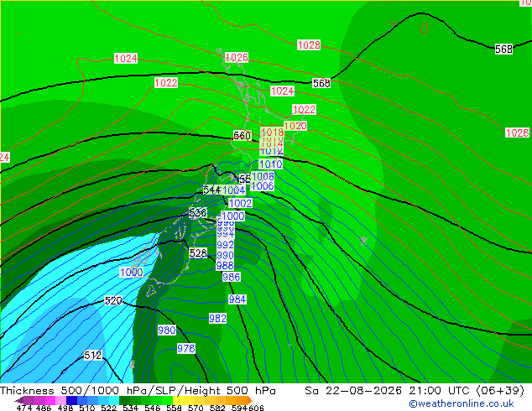Click the right orange arrow end of the color scale
This screenshot has height=411, width=532.
click(250, 400)
